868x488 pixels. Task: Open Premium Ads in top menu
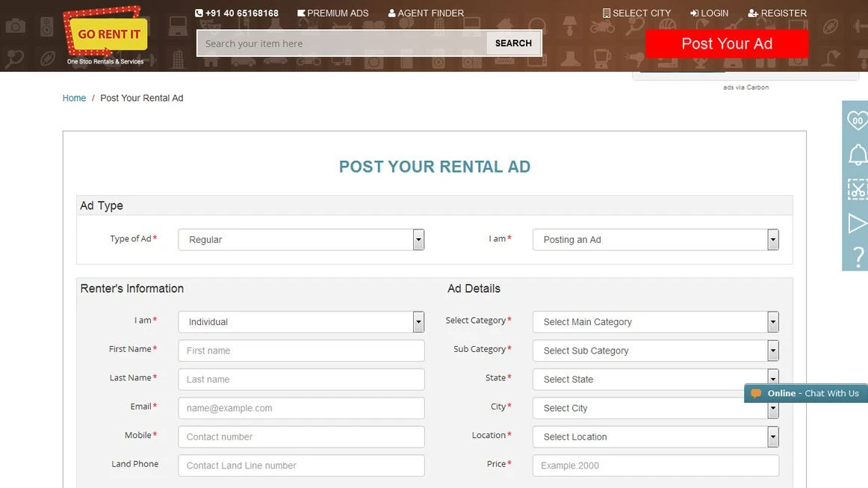pos(333,13)
